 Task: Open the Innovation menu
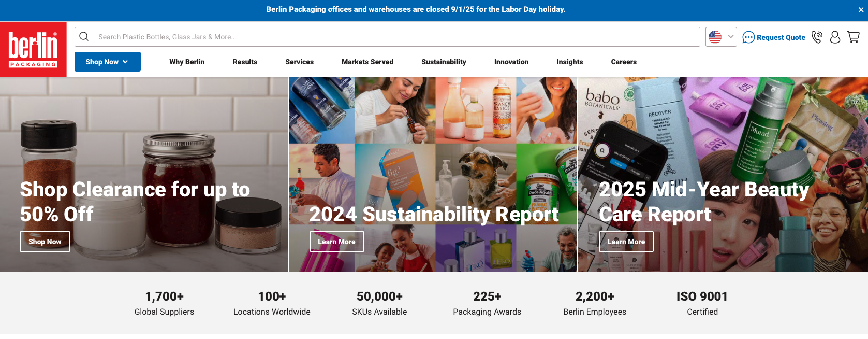tap(511, 62)
